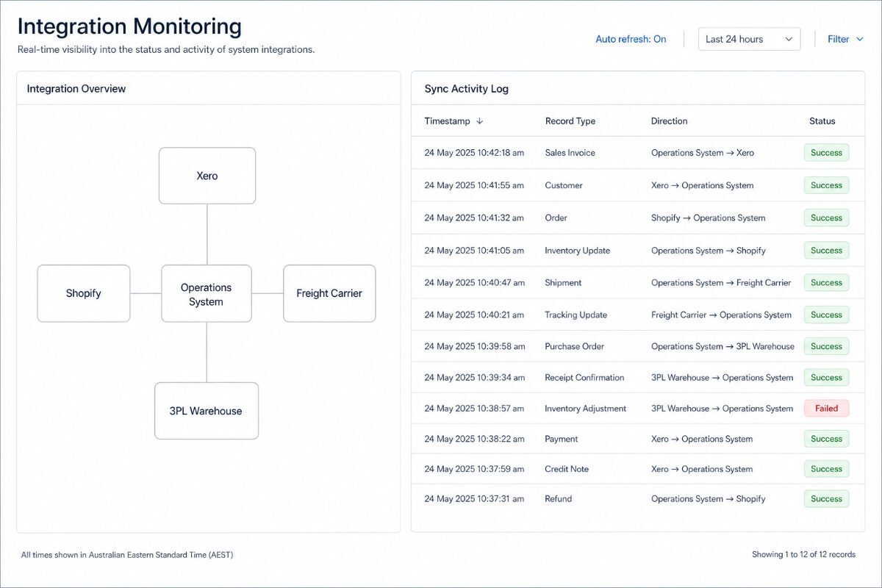882x588 pixels.
Task: Click Success badge in Customer row
Action: (826, 185)
